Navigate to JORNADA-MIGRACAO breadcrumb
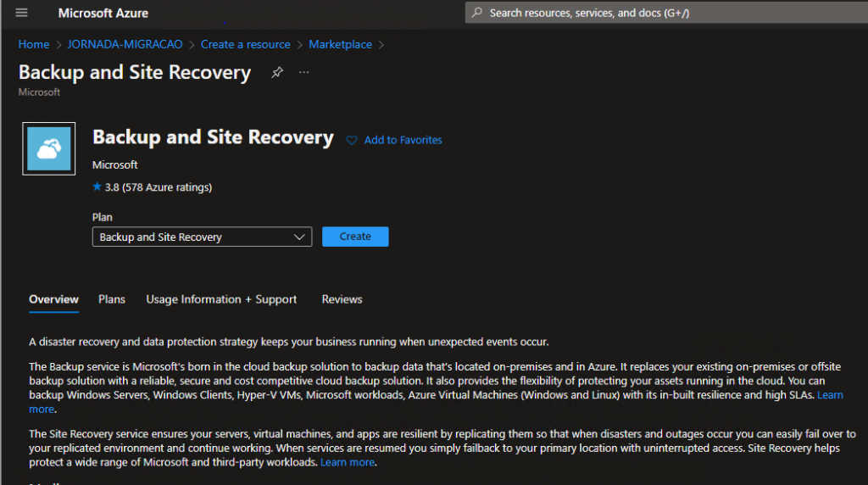 125,44
